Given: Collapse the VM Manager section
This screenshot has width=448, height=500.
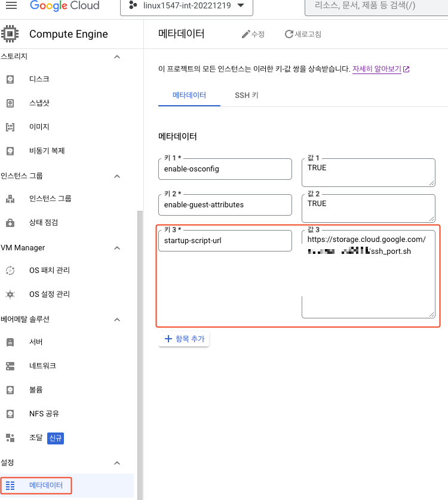Looking at the screenshot, I should pos(117,248).
